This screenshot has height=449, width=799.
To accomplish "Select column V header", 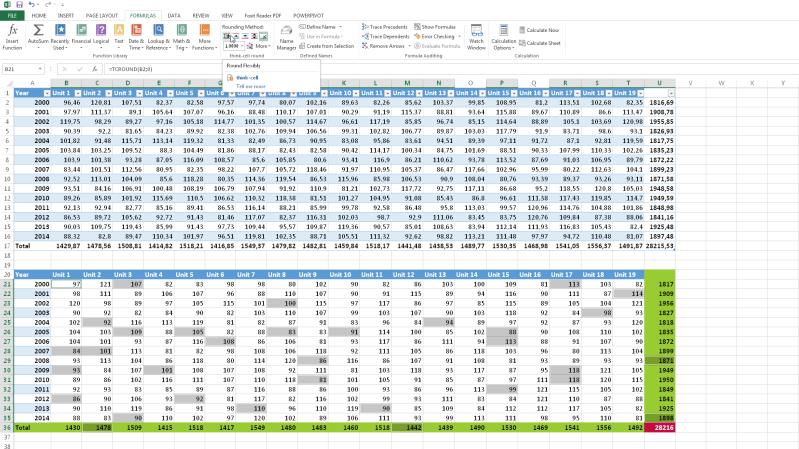I will click(690, 83).
